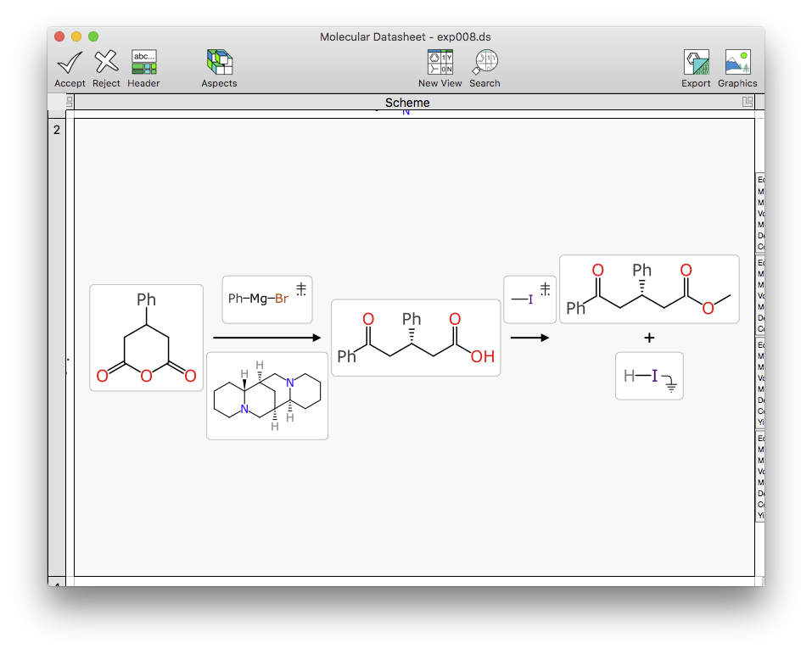Viewport: 812px width, 654px height.
Task: Select the keto acid intermediate structure
Action: pyautogui.click(x=416, y=338)
